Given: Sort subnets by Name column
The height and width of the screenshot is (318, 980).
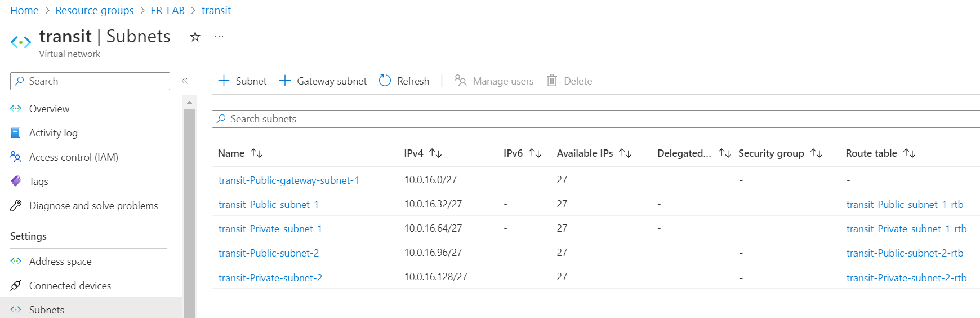Looking at the screenshot, I should click(x=256, y=153).
